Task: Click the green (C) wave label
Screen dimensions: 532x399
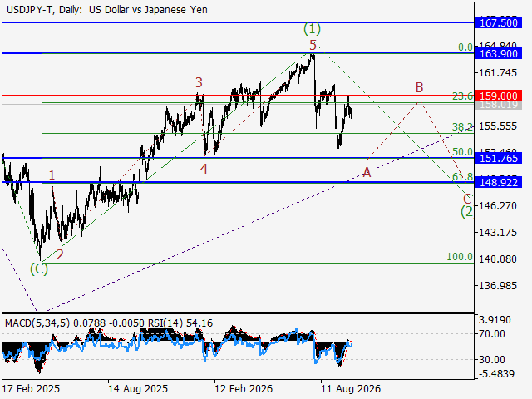Action: (x=39, y=269)
